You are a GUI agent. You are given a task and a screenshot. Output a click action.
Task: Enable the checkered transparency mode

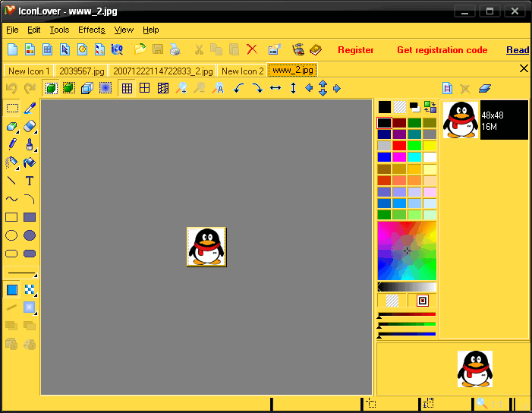point(30,289)
